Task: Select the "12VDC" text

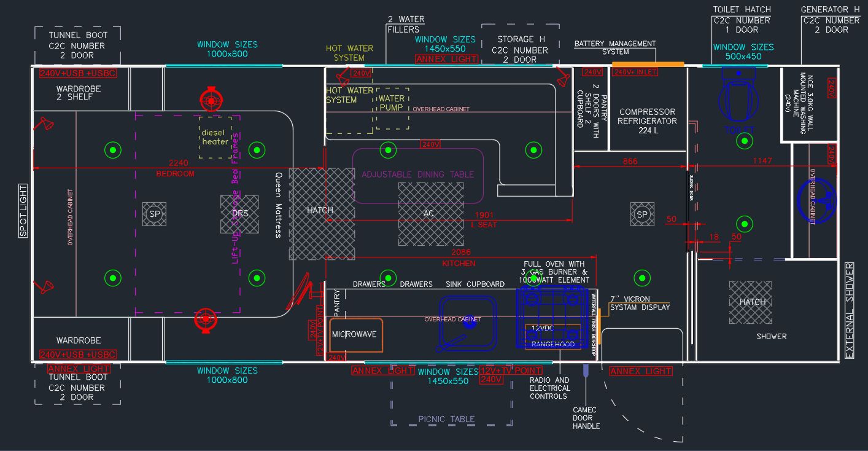Action: [x=543, y=328]
